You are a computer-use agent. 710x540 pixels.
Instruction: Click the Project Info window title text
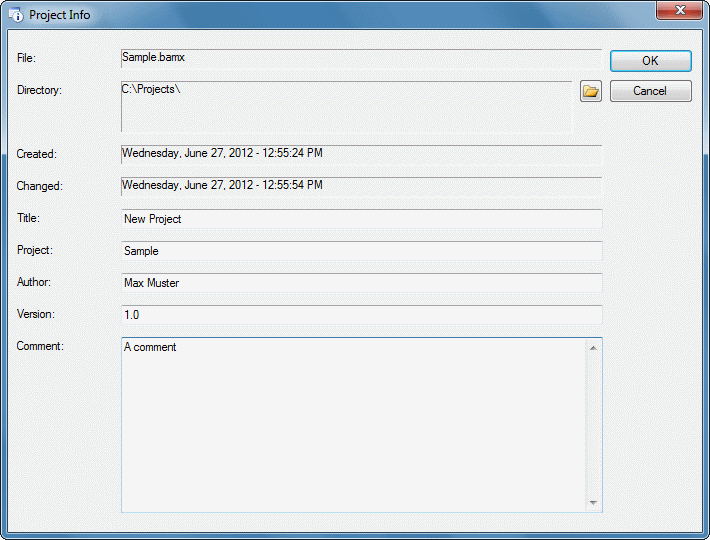[x=60, y=15]
